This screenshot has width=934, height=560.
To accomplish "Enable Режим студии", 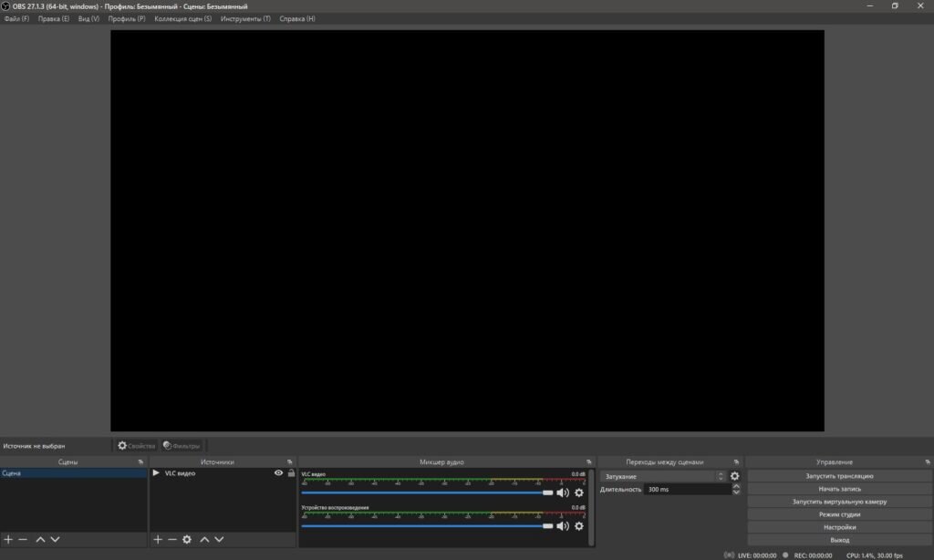I will pyautogui.click(x=839, y=514).
